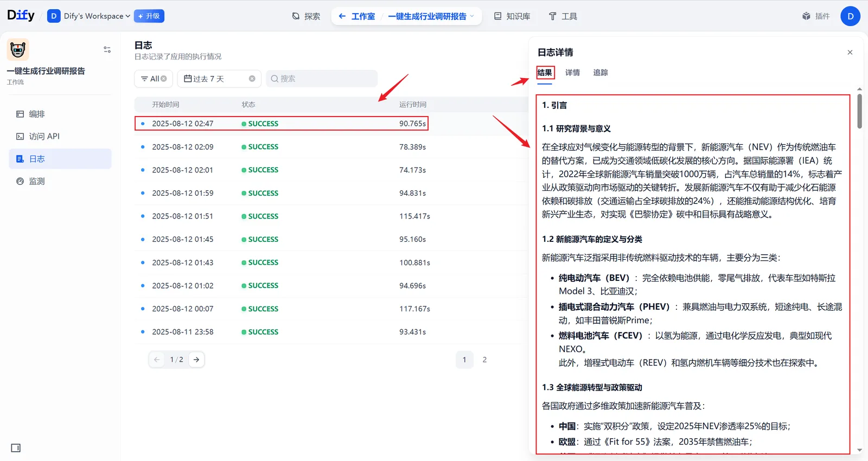The height and width of the screenshot is (461, 868).
Task: Open log row 2025-08-12 01:59
Action: [x=331, y=193]
